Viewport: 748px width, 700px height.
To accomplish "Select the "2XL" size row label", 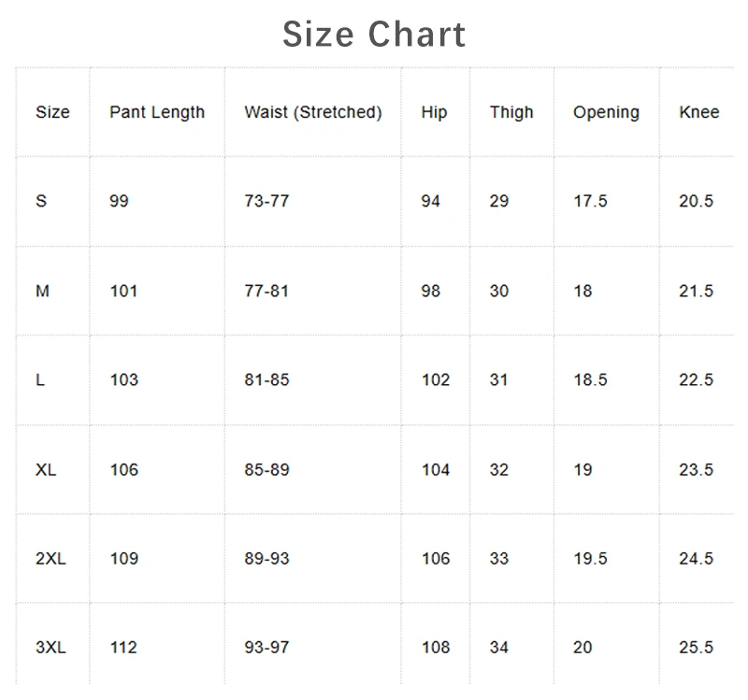I will pyautogui.click(x=50, y=558).
